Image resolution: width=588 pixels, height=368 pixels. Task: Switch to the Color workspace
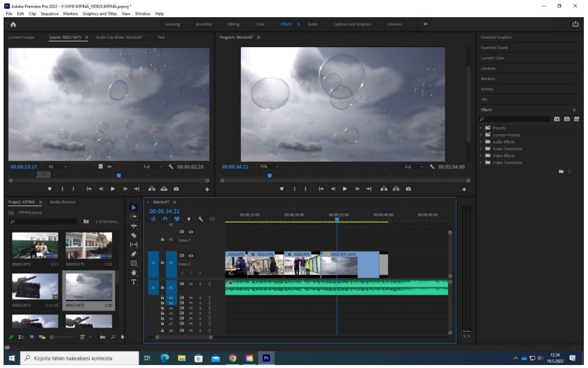260,24
